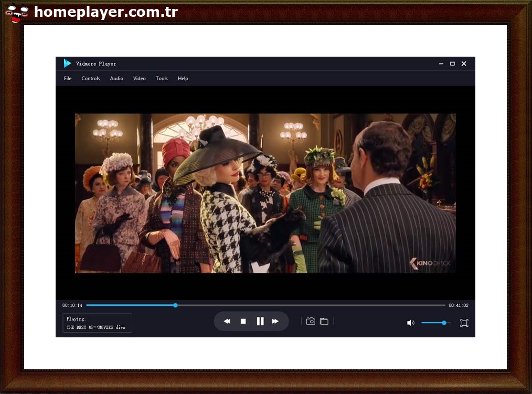Open the Audio menu
This screenshot has width=532, height=394.
(x=116, y=78)
